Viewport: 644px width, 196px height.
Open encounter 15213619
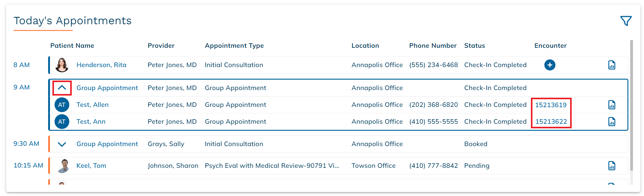click(551, 105)
